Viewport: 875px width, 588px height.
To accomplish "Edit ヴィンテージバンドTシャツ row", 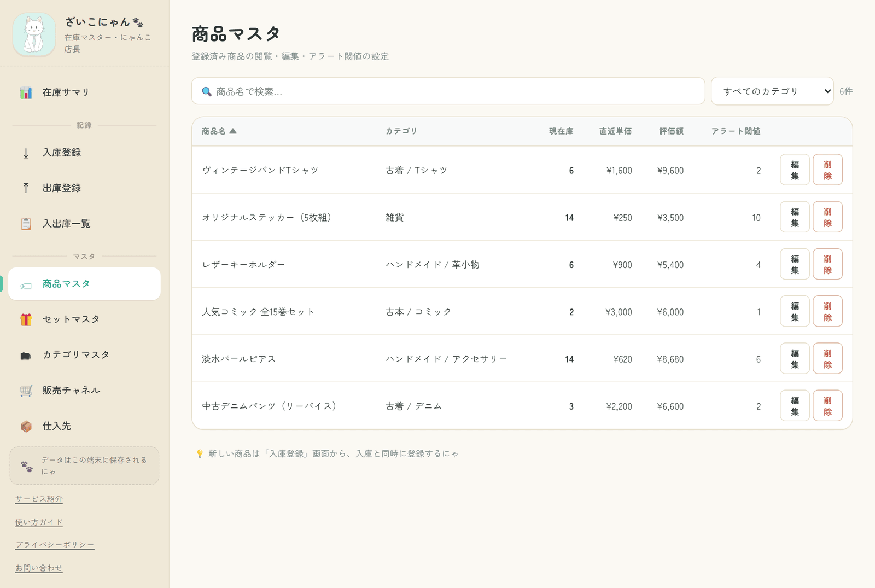I will tap(795, 170).
